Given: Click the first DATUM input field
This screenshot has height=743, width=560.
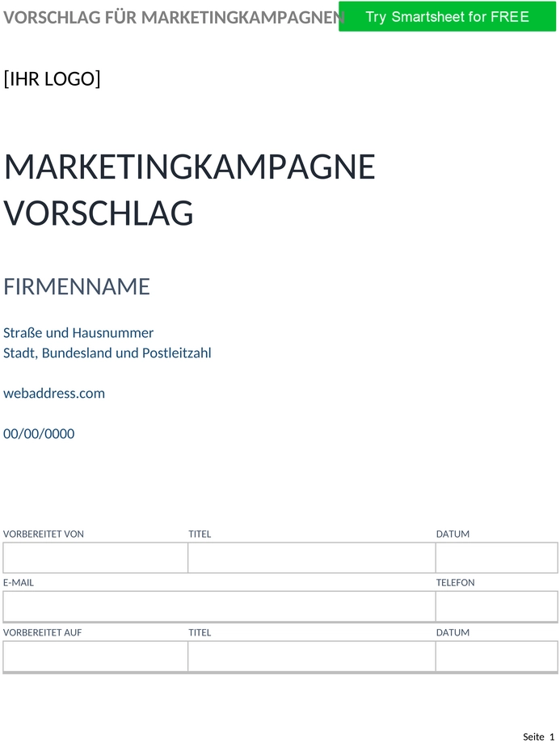Looking at the screenshot, I should click(x=496, y=558).
